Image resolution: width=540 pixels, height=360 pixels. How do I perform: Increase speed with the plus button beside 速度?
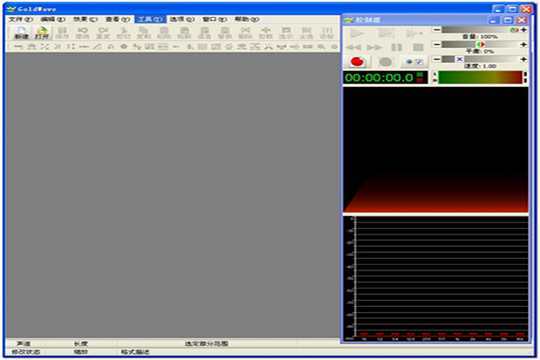click(524, 59)
